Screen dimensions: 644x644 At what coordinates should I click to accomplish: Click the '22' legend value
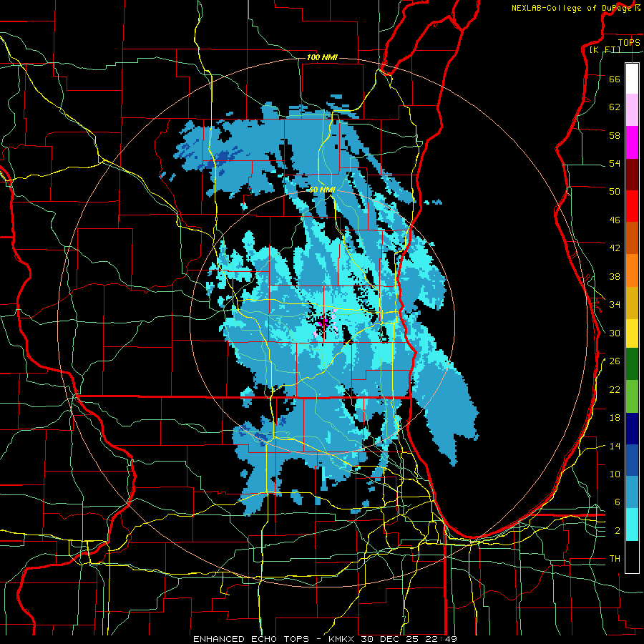click(x=615, y=389)
